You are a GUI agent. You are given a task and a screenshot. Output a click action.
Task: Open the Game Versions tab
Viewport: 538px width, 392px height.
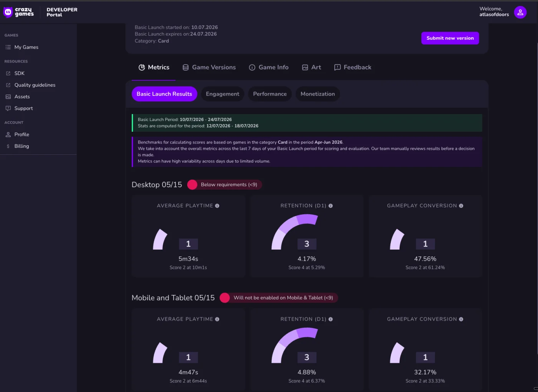(209, 68)
